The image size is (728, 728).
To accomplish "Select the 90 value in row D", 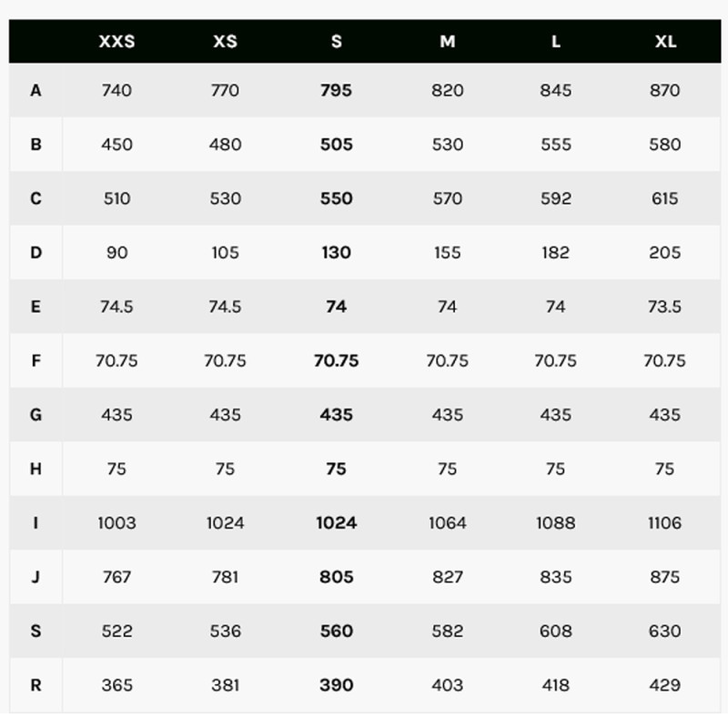I will [x=117, y=253].
